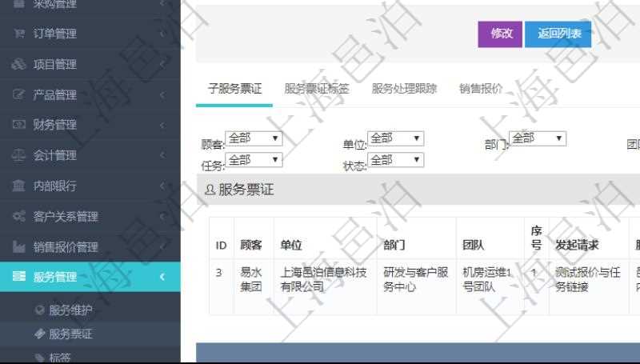This screenshot has width=640, height=364.
Task: Click the purple 修改 button
Action: coord(500,34)
